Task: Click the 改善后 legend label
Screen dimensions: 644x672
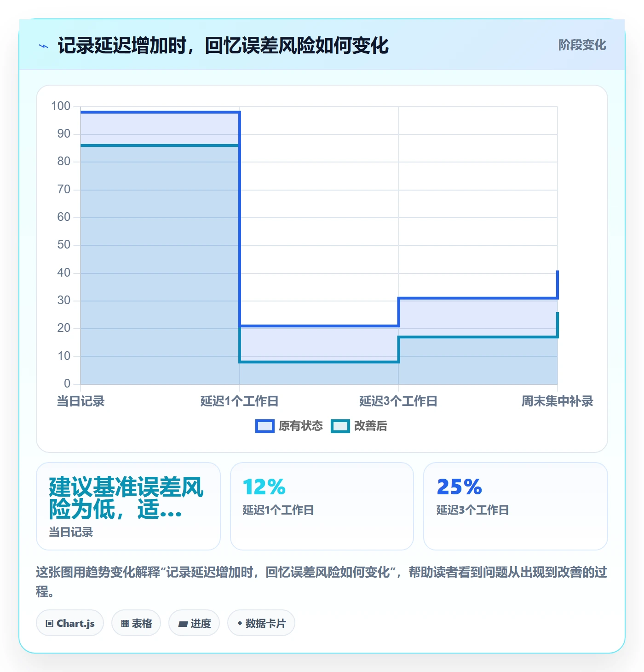Action: 370,426
